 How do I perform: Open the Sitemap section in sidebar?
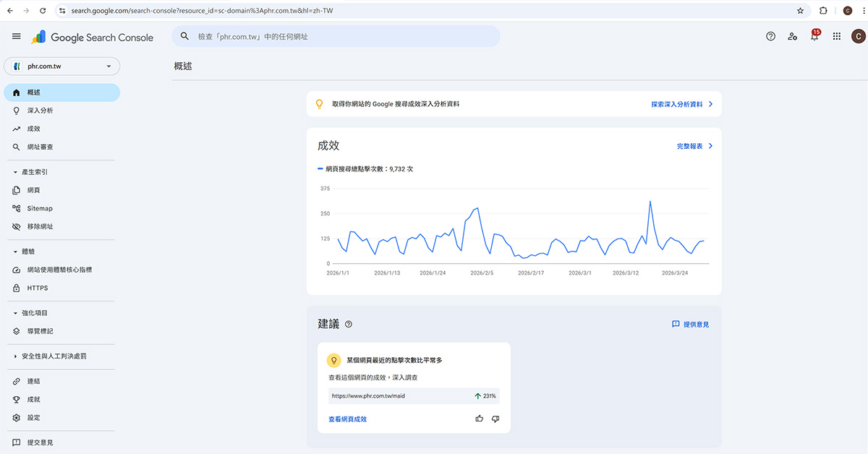coord(39,208)
